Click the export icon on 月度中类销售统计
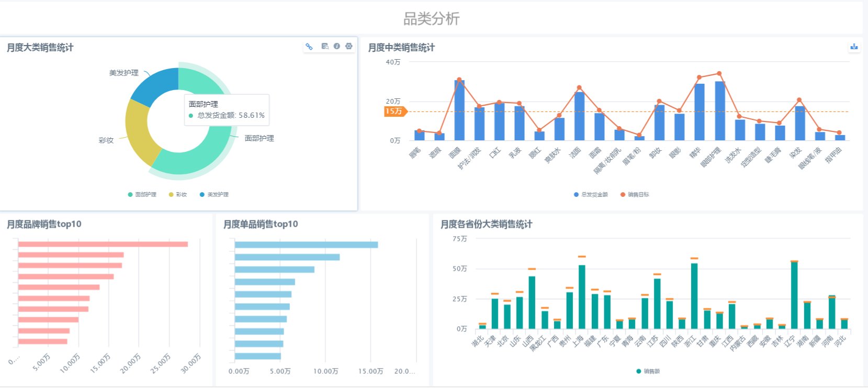 tap(854, 47)
